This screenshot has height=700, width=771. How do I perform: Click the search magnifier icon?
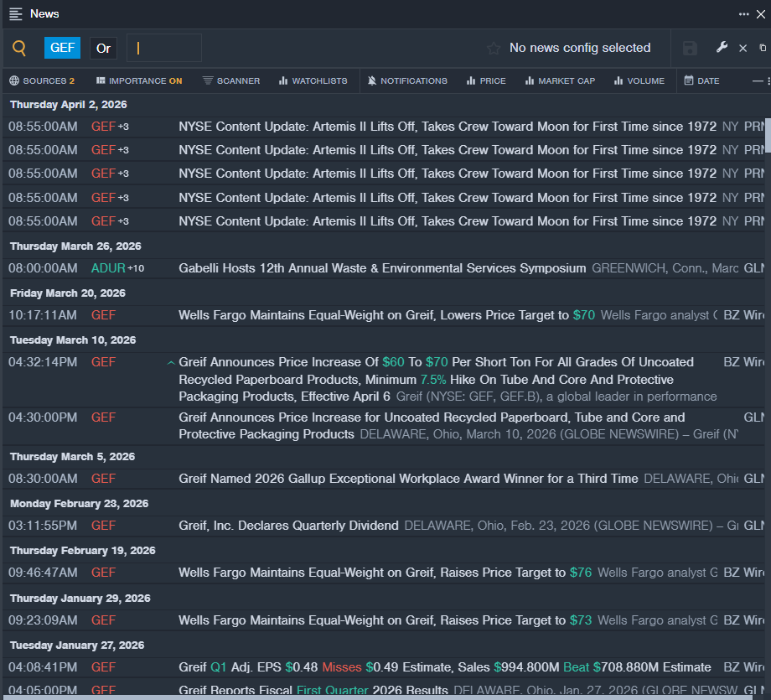coord(19,49)
